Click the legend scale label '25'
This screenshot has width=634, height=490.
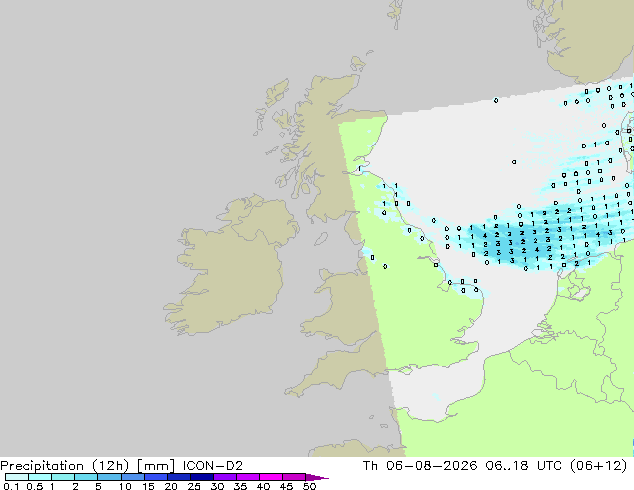[x=194, y=486]
